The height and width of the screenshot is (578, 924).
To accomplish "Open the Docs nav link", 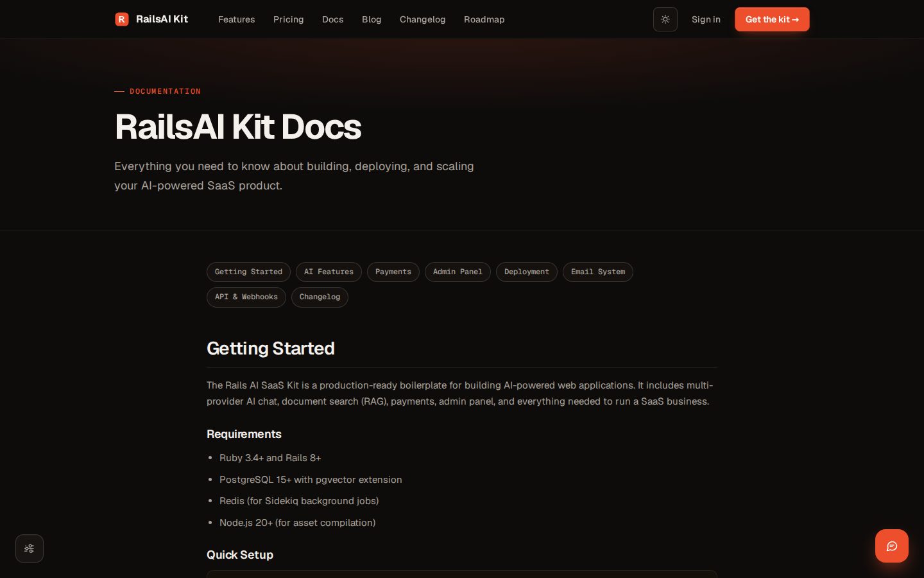I will pos(333,19).
